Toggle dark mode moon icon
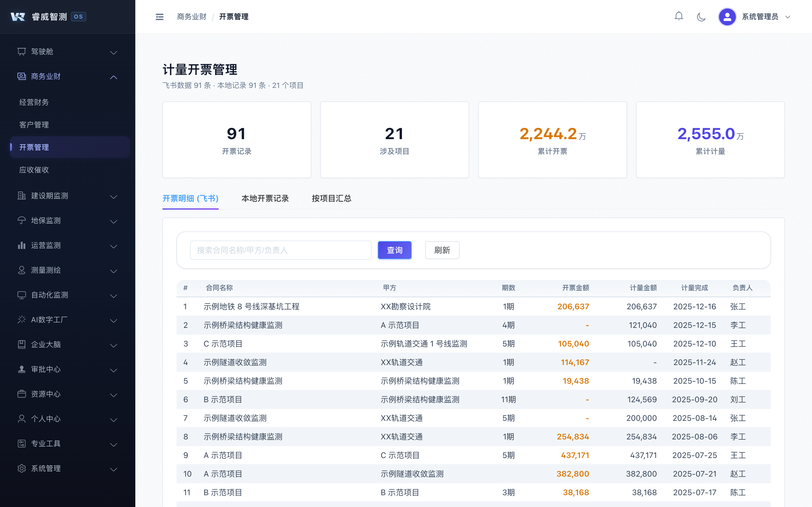This screenshot has width=812, height=507. pyautogui.click(x=701, y=17)
